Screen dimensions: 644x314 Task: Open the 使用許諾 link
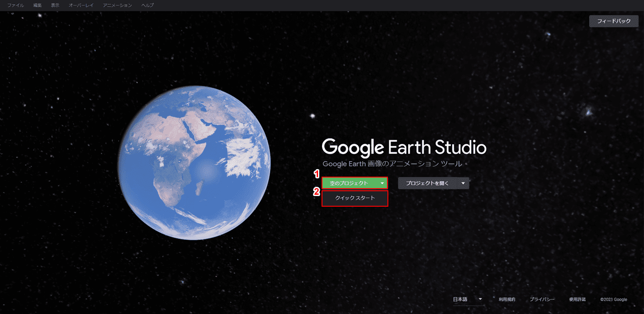(x=577, y=299)
